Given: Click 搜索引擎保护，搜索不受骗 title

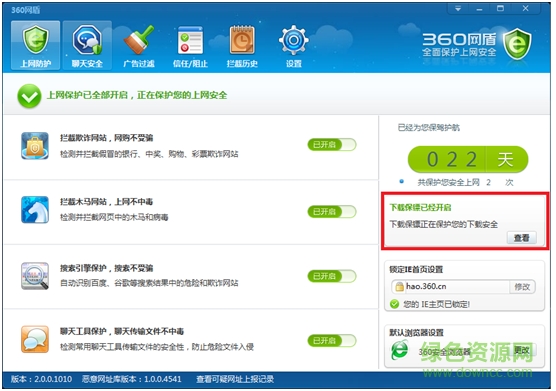Looking at the screenshot, I should [x=107, y=268].
